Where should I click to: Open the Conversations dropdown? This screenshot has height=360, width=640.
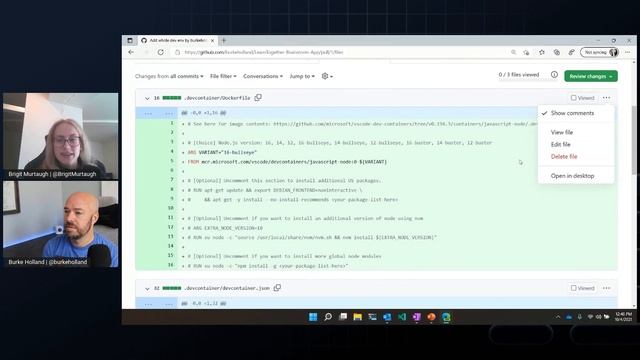pos(263,76)
